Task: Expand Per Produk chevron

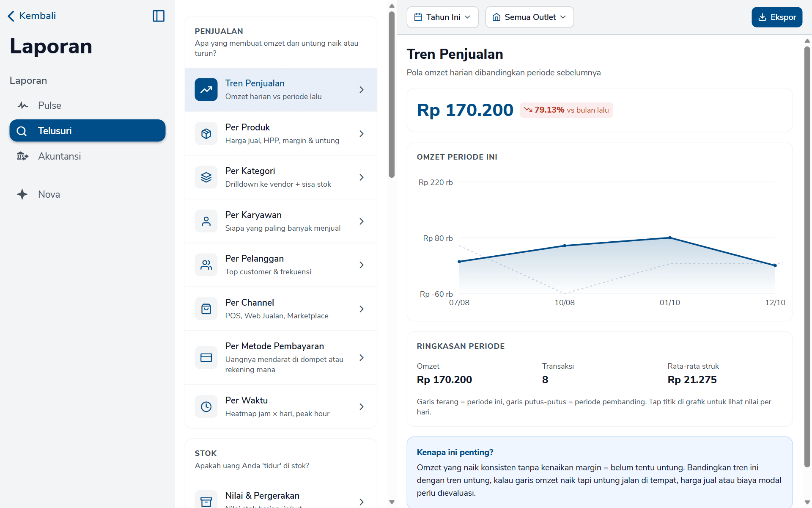Action: [362, 134]
